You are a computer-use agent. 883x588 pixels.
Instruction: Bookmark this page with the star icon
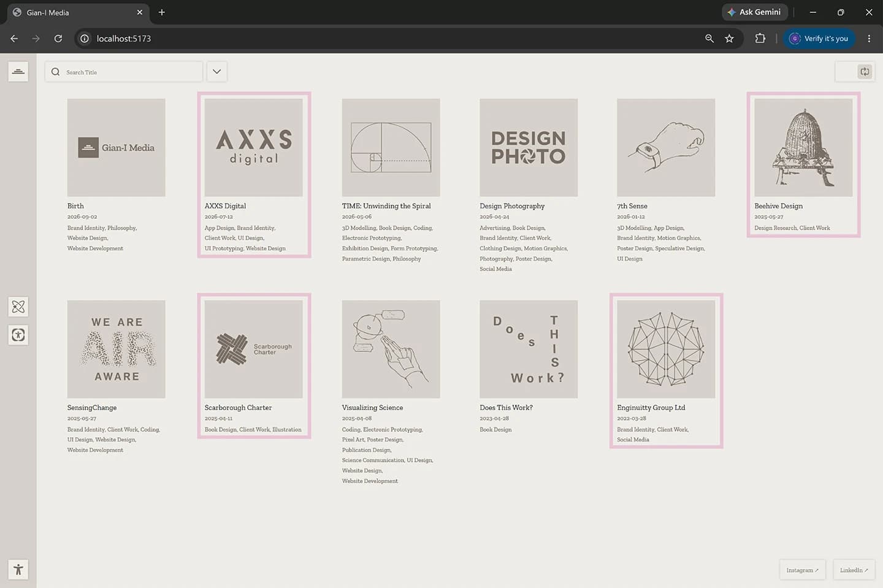tap(729, 38)
